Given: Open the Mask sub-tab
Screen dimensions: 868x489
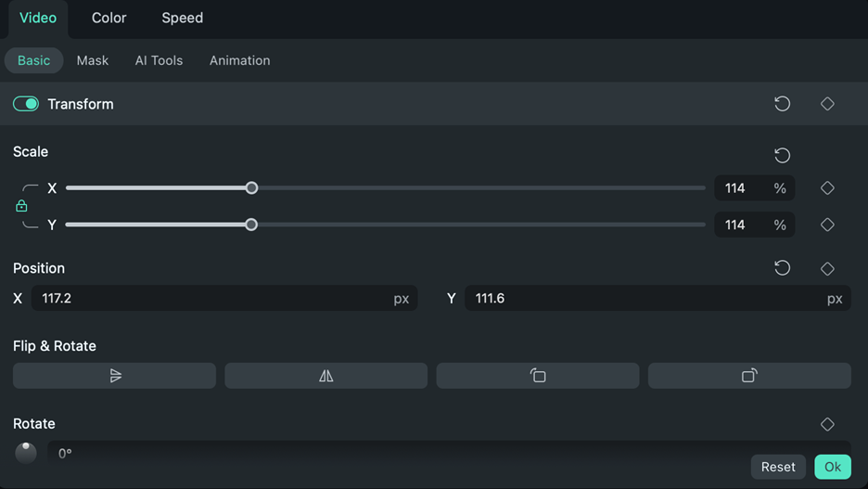Looking at the screenshot, I should click(x=92, y=60).
